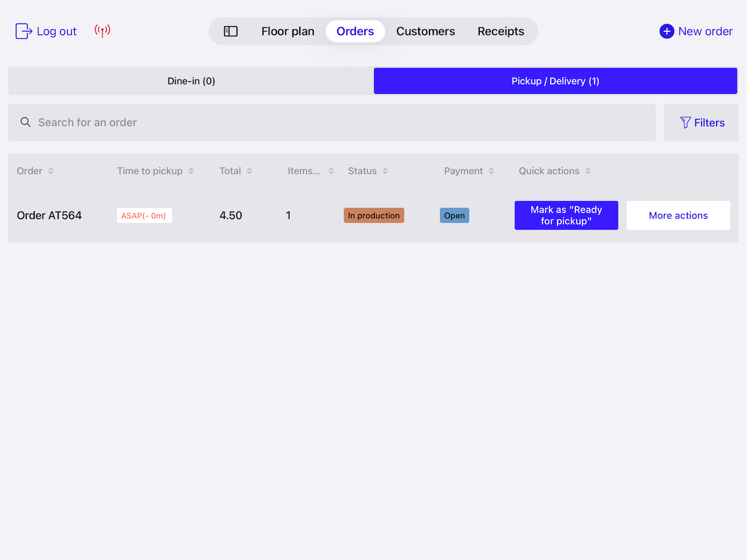Screen dimensions: 747x560
Task: Click the Total column header text
Action: [x=230, y=171]
